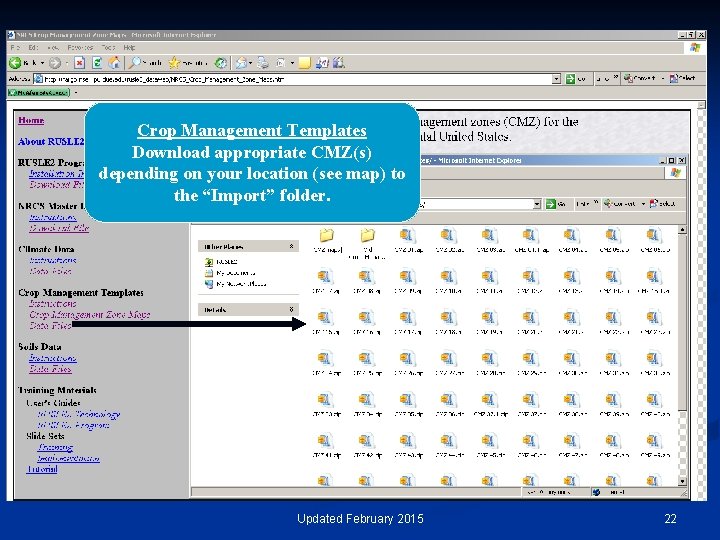Viewport: 720px width, 540px height.
Task: Open the Crop Management Zone Maps link
Action: pos(90,315)
